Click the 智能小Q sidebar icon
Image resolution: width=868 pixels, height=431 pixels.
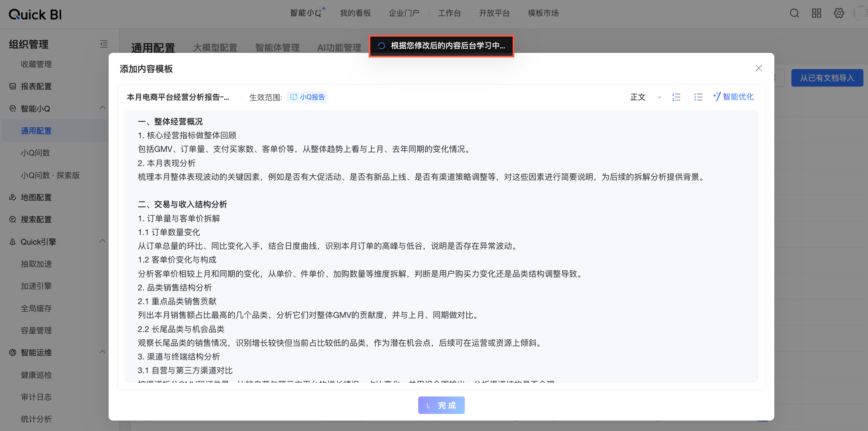(12, 109)
